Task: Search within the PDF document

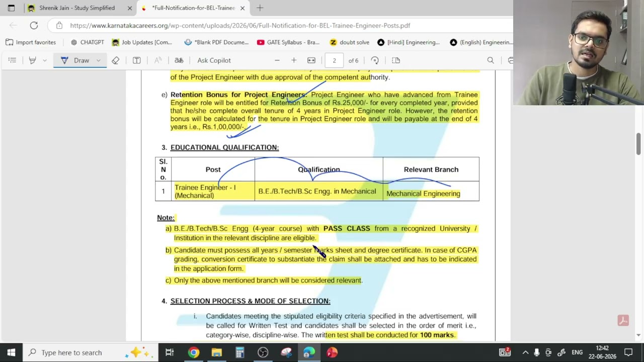Action: [x=491, y=60]
